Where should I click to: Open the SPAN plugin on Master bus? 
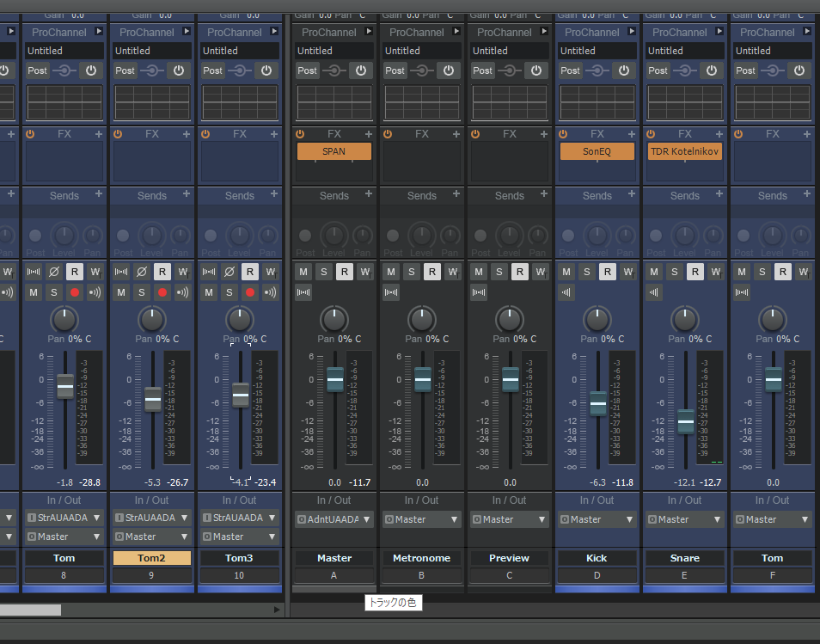(x=334, y=151)
